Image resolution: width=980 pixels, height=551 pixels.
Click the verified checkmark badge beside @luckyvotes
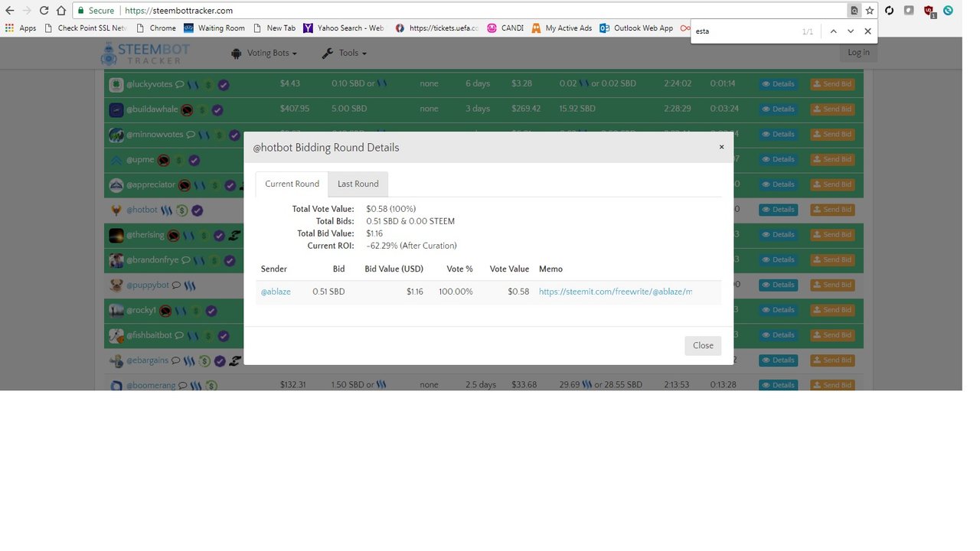tap(224, 84)
